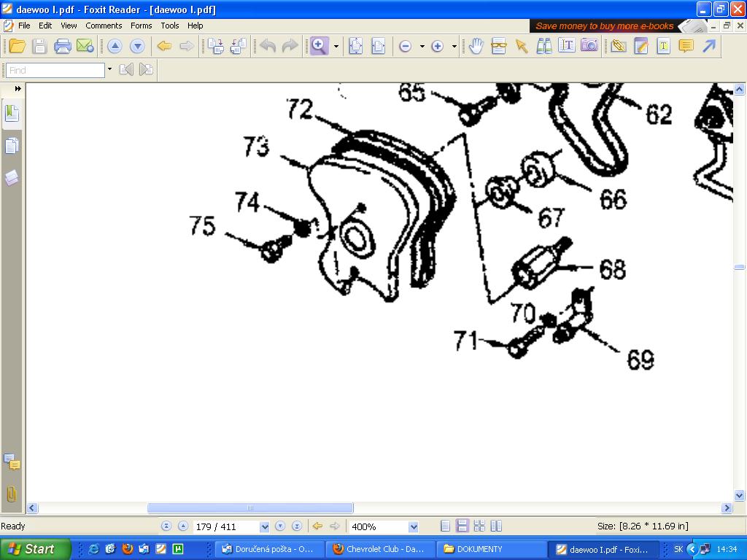Email the PDF using envelope icon
Image resolution: width=747 pixels, height=560 pixels.
(85, 46)
